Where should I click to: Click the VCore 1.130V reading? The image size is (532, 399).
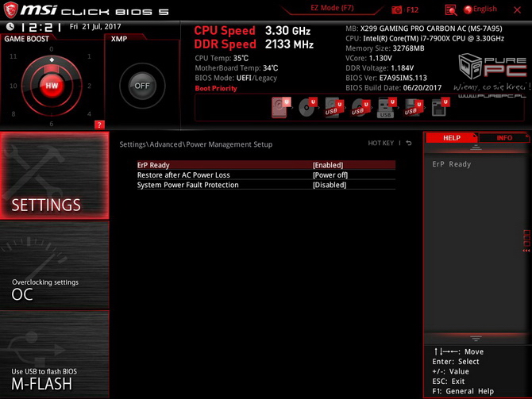coord(368,58)
